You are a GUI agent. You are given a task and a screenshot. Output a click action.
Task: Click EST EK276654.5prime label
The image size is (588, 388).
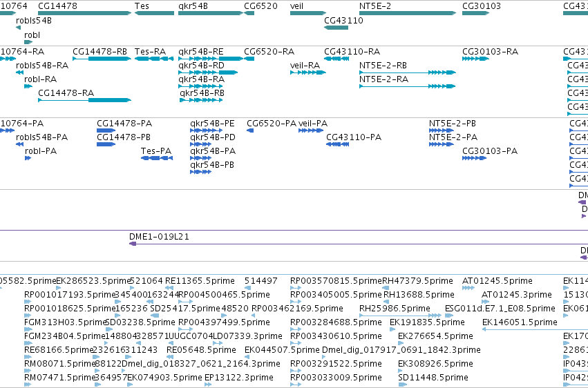click(435, 336)
